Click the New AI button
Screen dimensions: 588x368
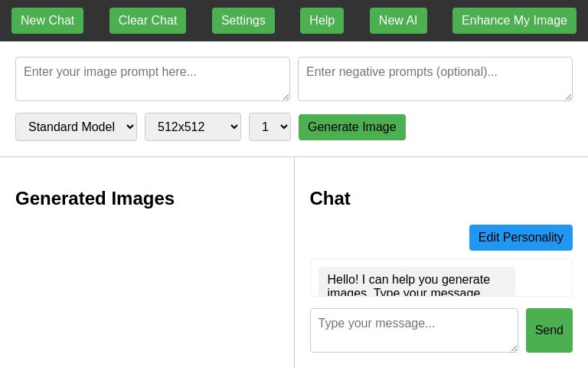coord(398,21)
